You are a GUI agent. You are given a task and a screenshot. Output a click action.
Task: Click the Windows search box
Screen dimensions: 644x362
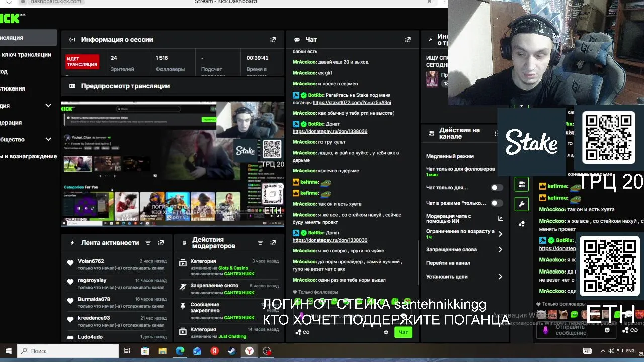point(68,351)
